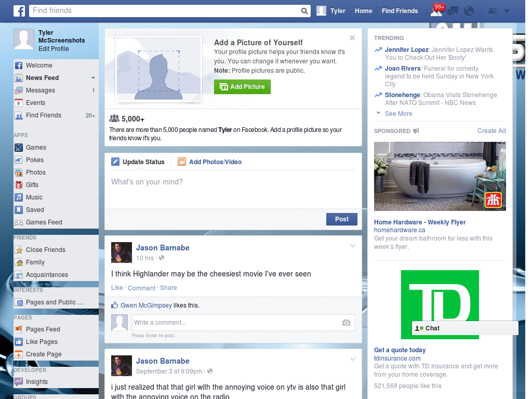Click the Games app icon
The height and width of the screenshot is (399, 532).
pyautogui.click(x=19, y=148)
